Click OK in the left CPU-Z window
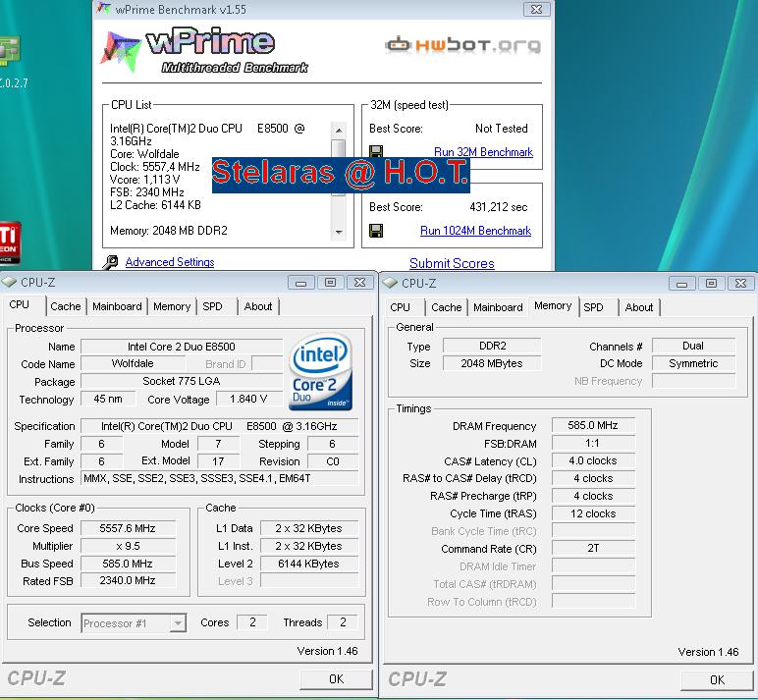This screenshot has width=758, height=700. click(x=336, y=679)
